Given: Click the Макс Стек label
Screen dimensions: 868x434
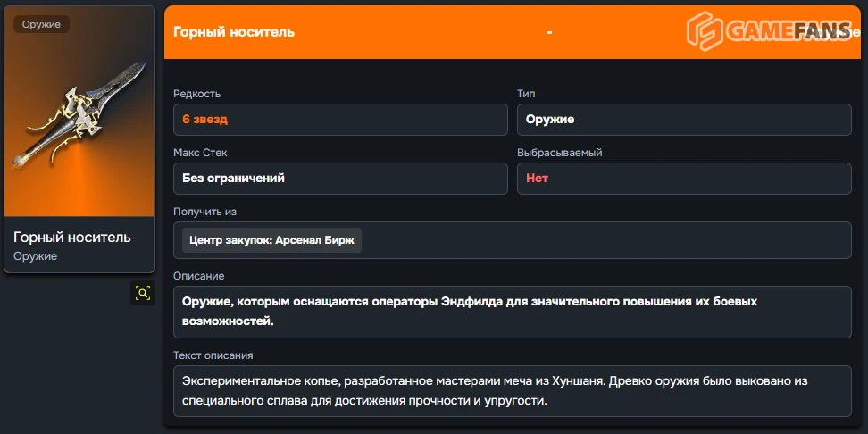Looking at the screenshot, I should (200, 153).
